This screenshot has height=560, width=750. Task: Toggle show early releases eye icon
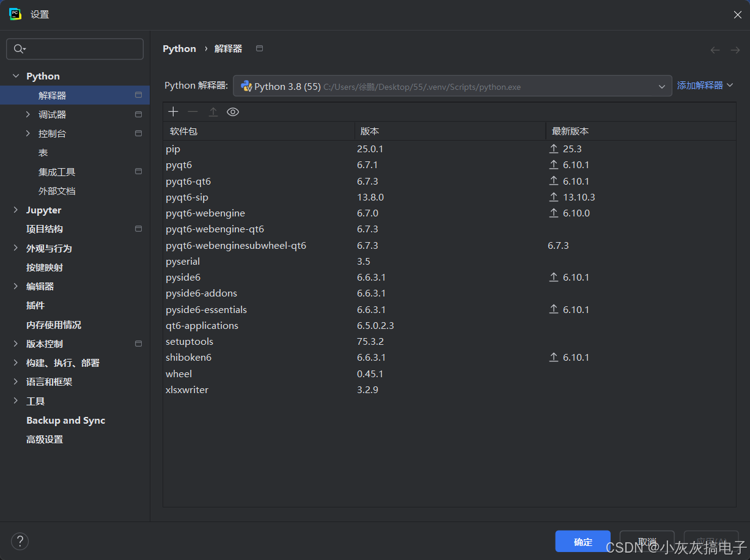233,112
